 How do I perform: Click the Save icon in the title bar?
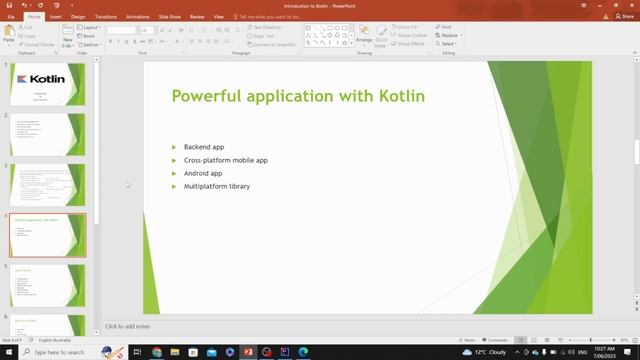pos(9,5)
